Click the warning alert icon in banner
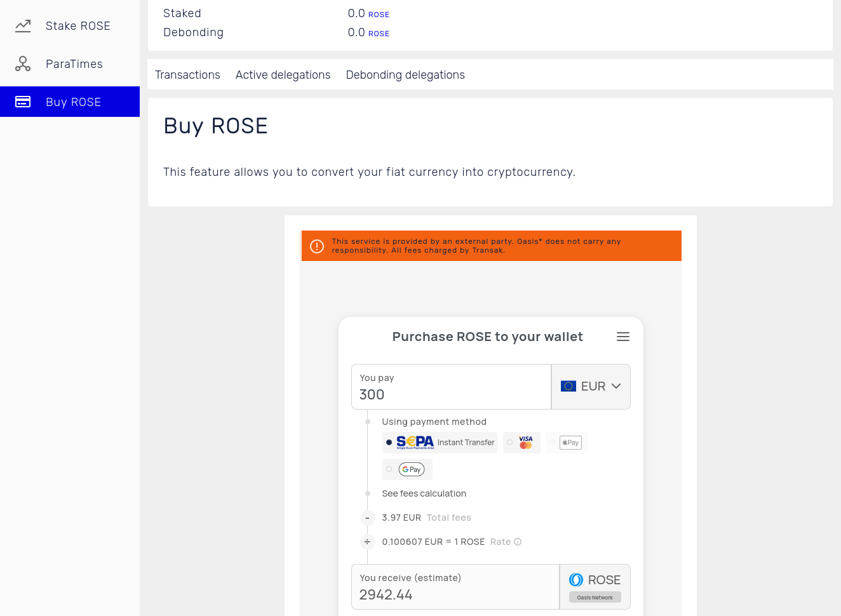The width and height of the screenshot is (841, 616). tap(317, 246)
